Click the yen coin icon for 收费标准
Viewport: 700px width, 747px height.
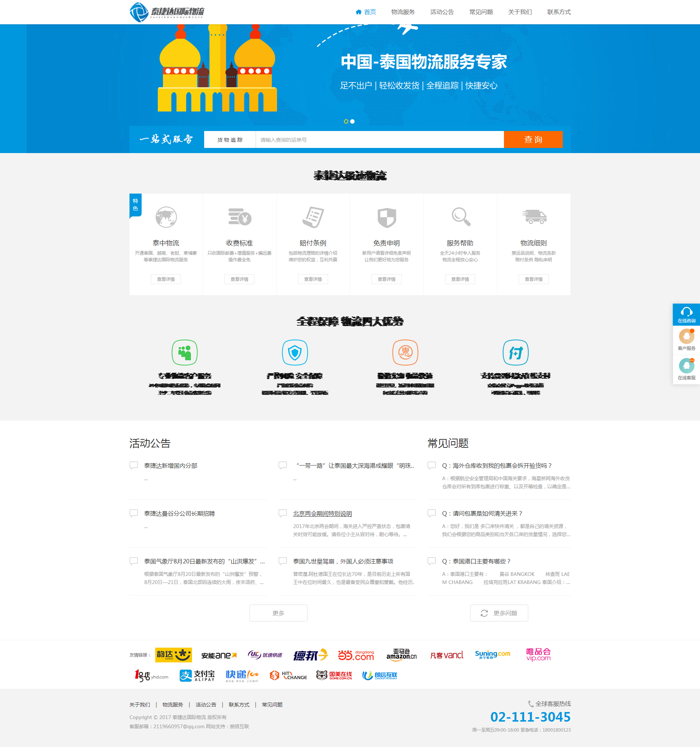click(x=239, y=217)
